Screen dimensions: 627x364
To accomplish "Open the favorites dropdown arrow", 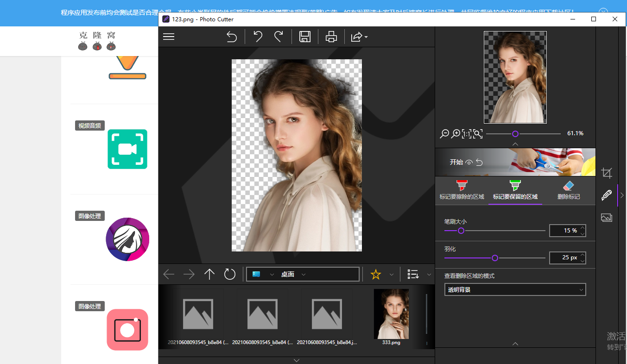I will coord(392,274).
